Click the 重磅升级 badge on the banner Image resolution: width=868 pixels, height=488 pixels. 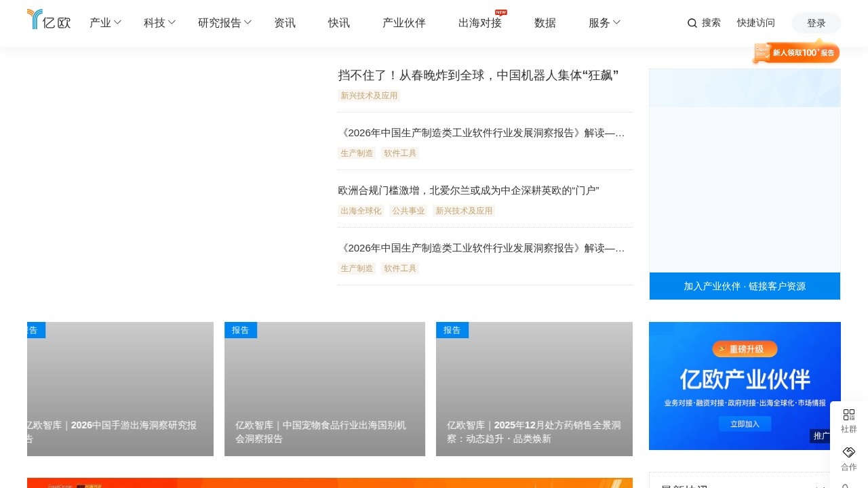pyautogui.click(x=744, y=349)
